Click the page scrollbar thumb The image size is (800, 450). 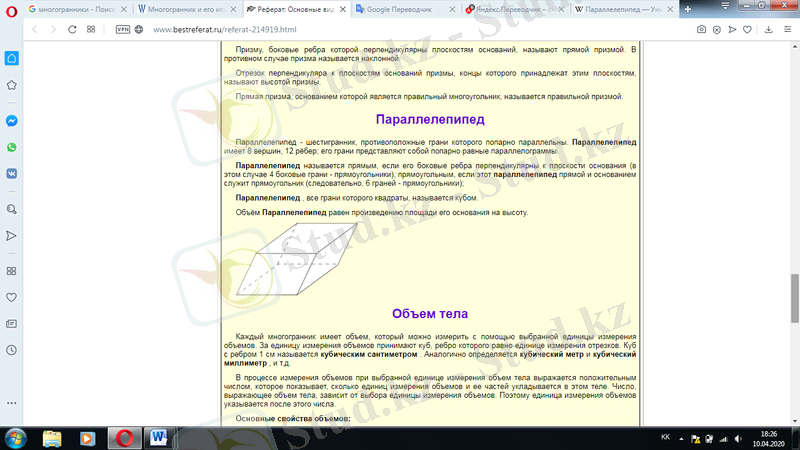tap(795, 298)
